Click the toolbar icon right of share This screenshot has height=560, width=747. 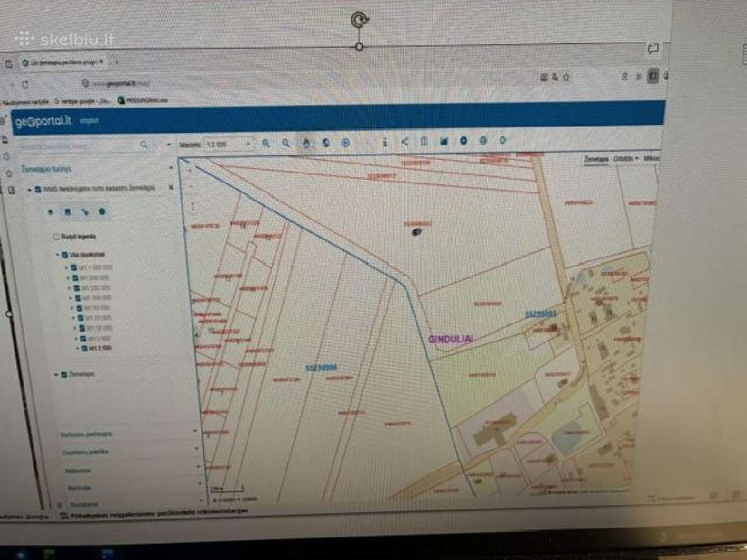tap(425, 141)
